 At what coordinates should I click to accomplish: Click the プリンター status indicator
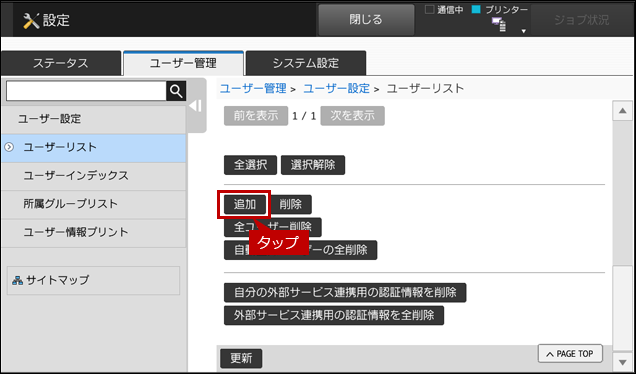[x=500, y=11]
